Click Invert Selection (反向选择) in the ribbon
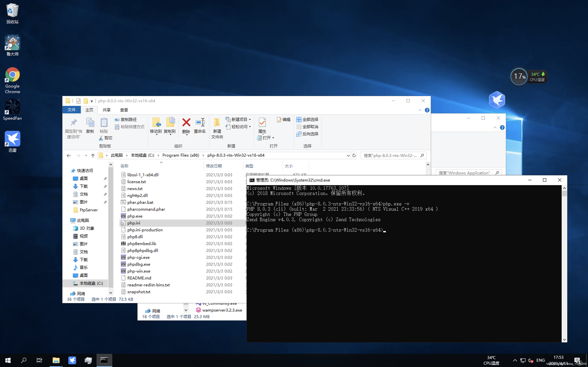 click(x=307, y=134)
